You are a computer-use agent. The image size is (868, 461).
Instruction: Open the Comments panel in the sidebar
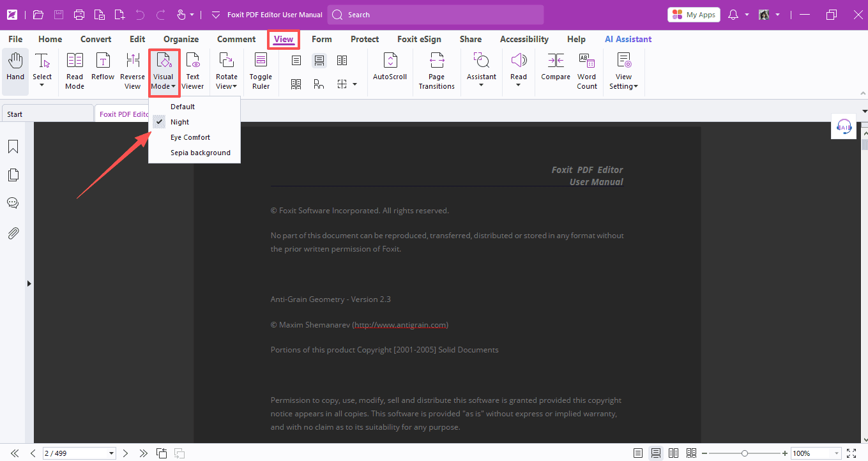pyautogui.click(x=13, y=203)
